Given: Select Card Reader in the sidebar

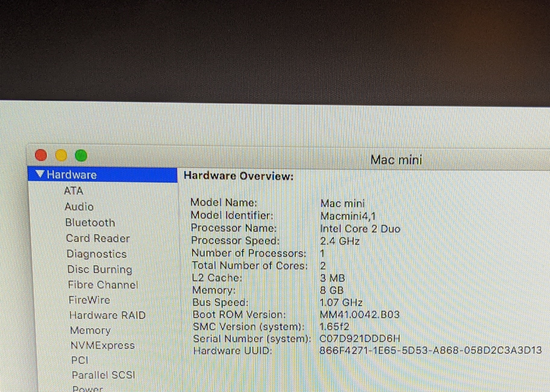Looking at the screenshot, I should (98, 238).
